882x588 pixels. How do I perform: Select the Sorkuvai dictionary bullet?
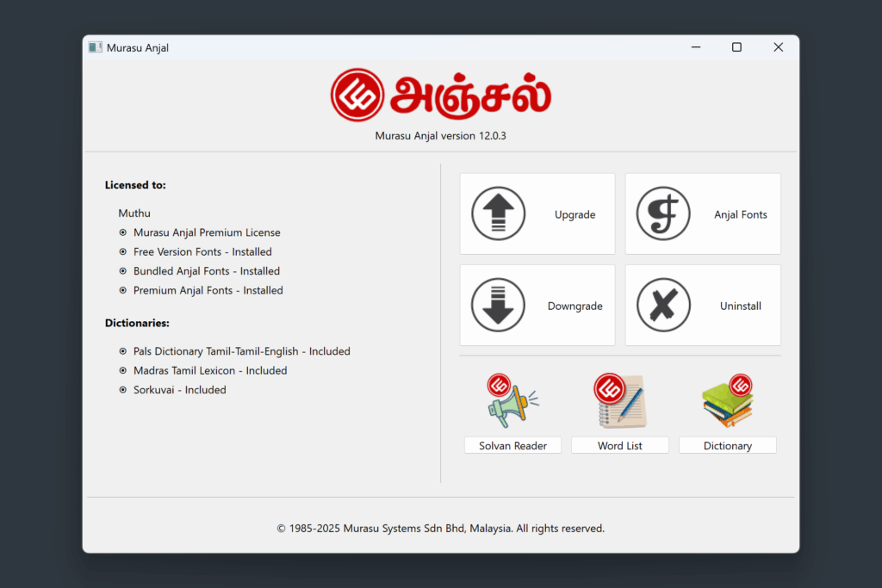pyautogui.click(x=123, y=389)
